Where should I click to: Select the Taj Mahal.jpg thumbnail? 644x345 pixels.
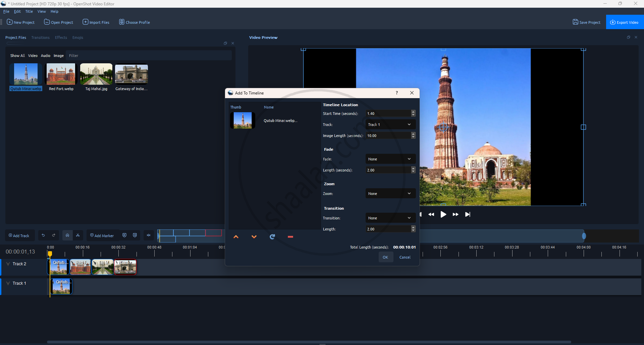(96, 74)
